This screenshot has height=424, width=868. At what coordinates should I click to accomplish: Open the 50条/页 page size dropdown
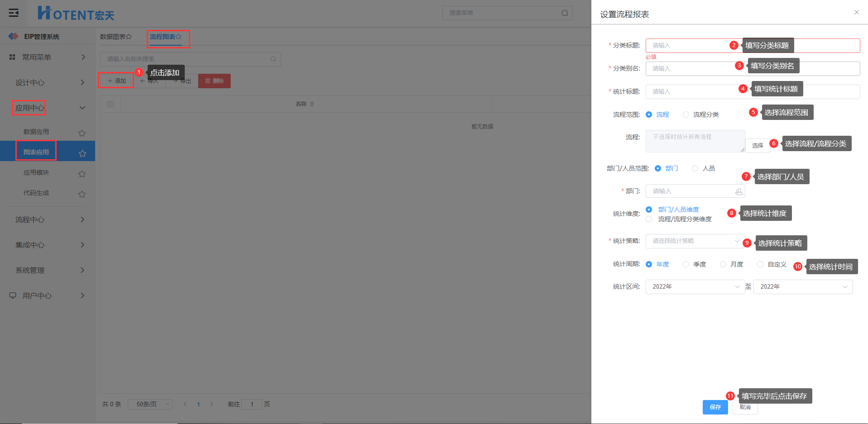tap(150, 404)
